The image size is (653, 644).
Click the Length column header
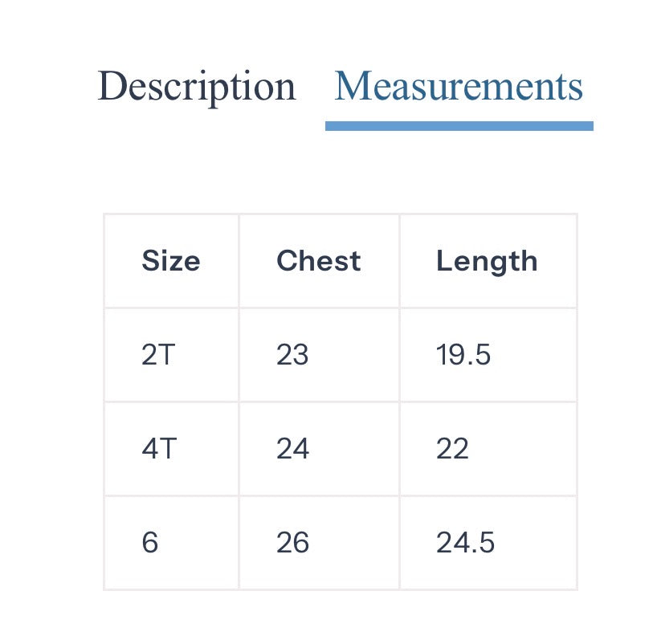pos(488,261)
